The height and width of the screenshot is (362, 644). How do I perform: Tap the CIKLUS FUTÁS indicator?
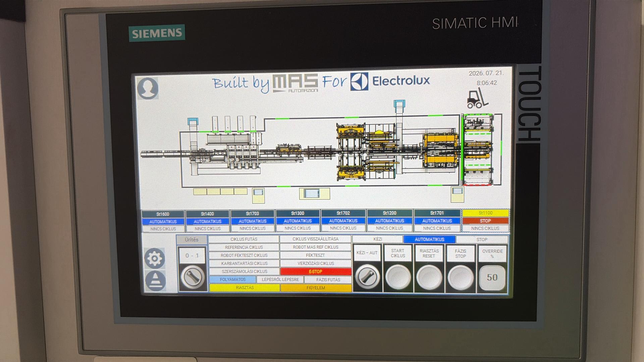click(244, 239)
